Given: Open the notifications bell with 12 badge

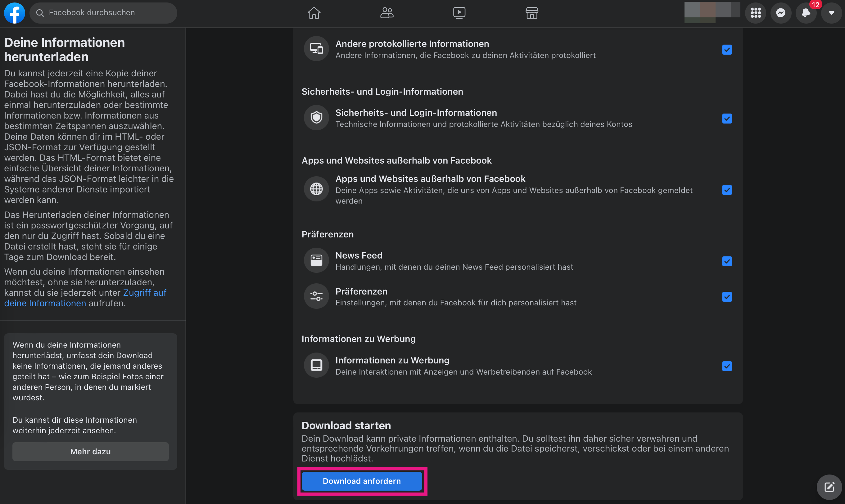Looking at the screenshot, I should (806, 13).
